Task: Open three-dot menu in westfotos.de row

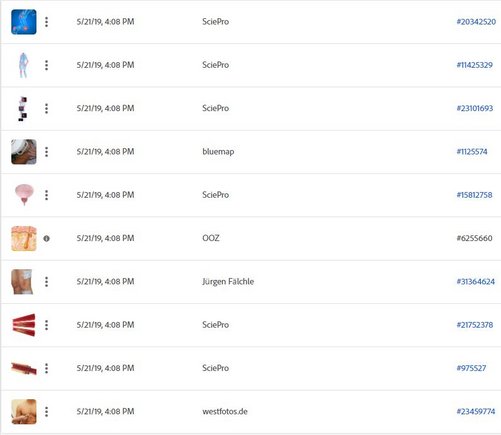Action: pyautogui.click(x=46, y=412)
